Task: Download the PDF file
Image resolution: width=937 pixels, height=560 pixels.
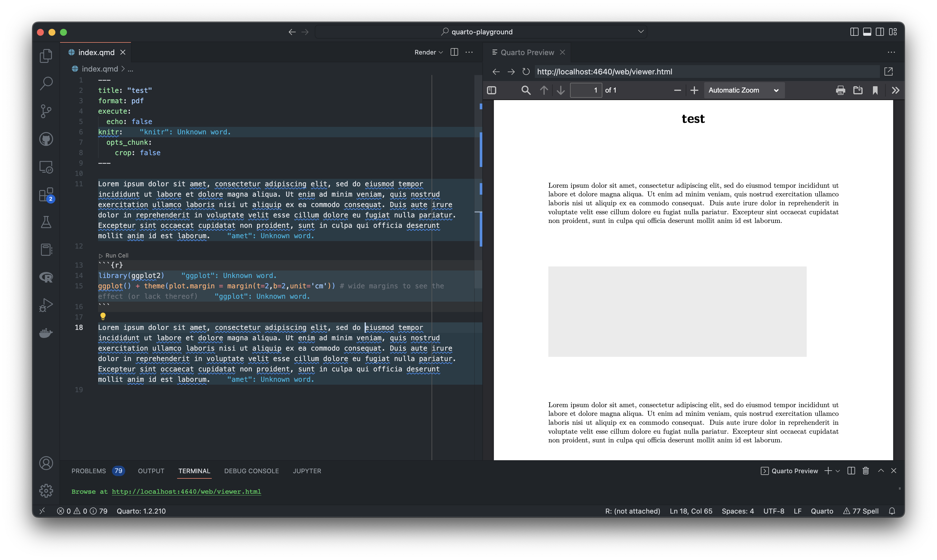Action: pyautogui.click(x=858, y=90)
